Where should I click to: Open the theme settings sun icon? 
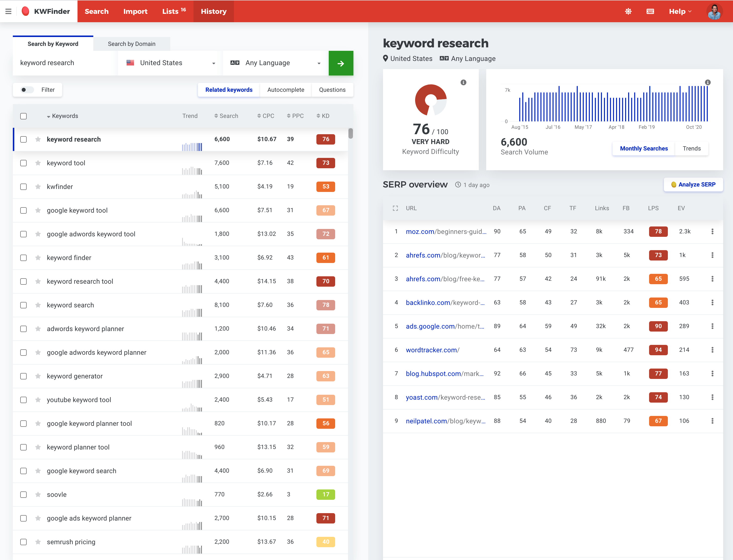pyautogui.click(x=628, y=11)
